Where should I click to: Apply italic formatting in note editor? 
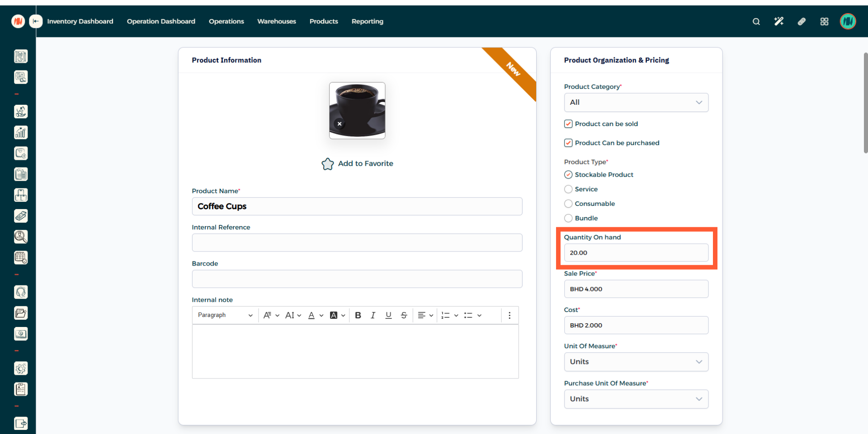tap(373, 315)
